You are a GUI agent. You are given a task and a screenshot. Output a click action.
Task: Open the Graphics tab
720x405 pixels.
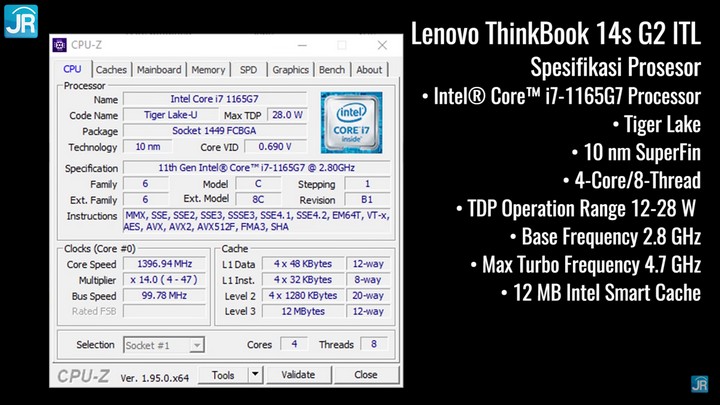click(290, 70)
